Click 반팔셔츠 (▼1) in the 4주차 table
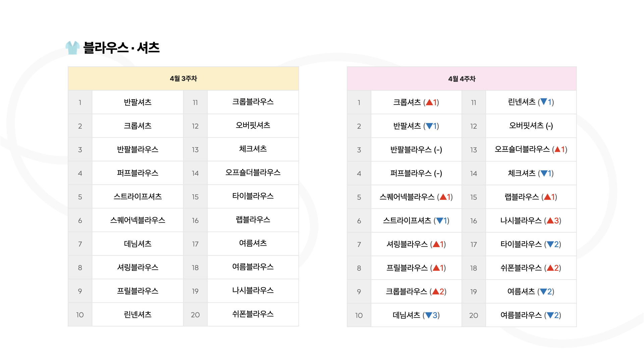The image size is (644, 362). [x=416, y=126]
